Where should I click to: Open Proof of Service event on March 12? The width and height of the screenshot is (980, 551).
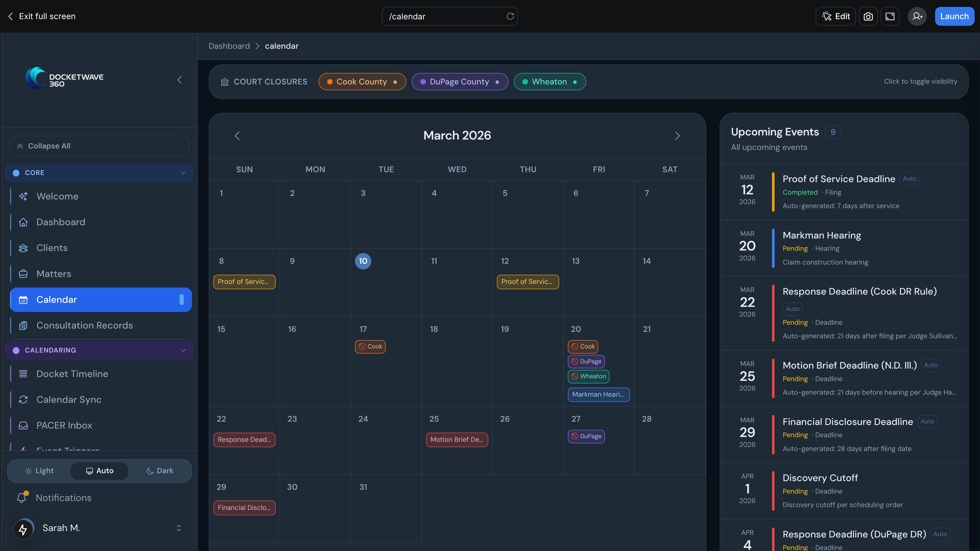click(528, 282)
